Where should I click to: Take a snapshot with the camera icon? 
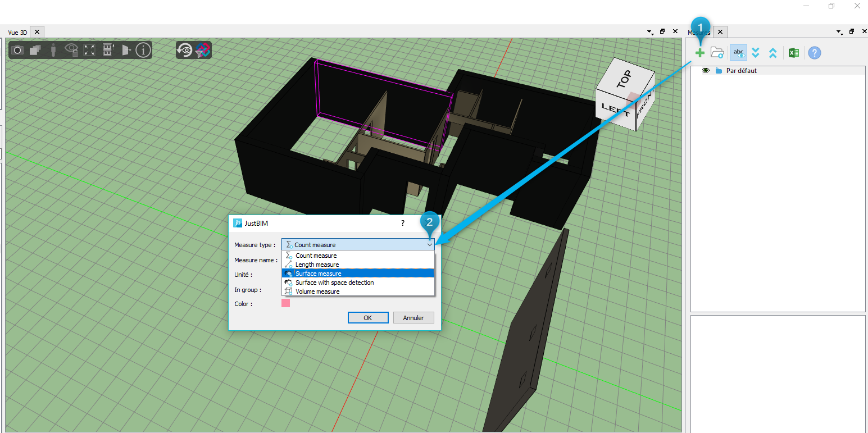tap(17, 51)
